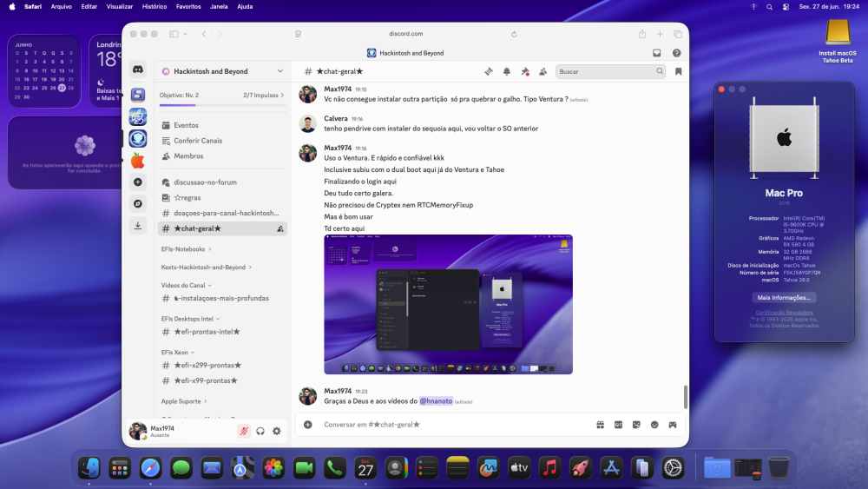Click the invite icon on chat-geral channel
The image size is (868, 489).
[x=280, y=228]
